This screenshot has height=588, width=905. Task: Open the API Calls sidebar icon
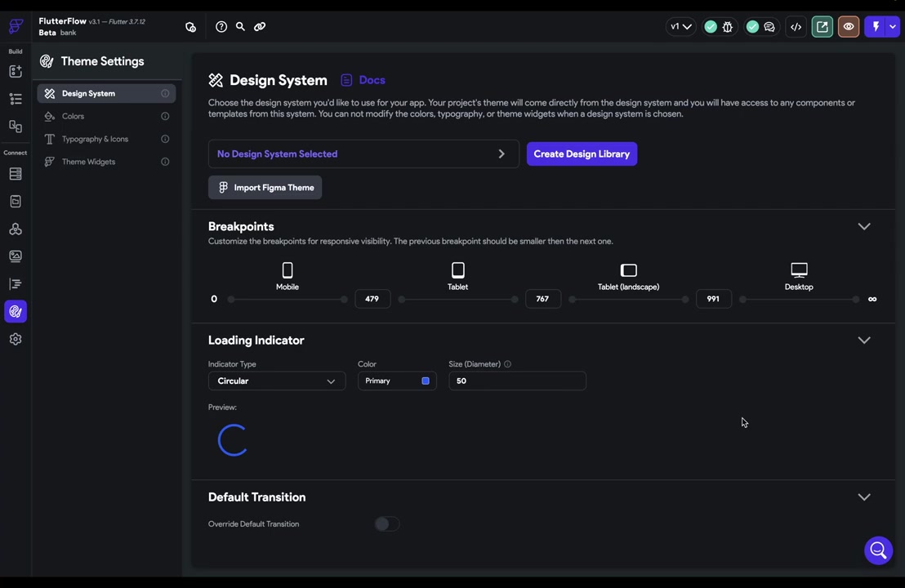[x=16, y=229]
